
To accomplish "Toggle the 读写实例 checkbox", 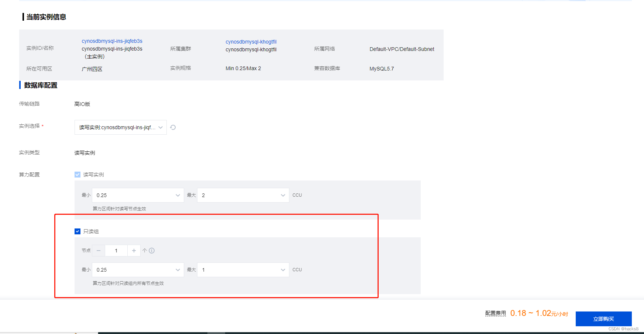I will tap(78, 175).
